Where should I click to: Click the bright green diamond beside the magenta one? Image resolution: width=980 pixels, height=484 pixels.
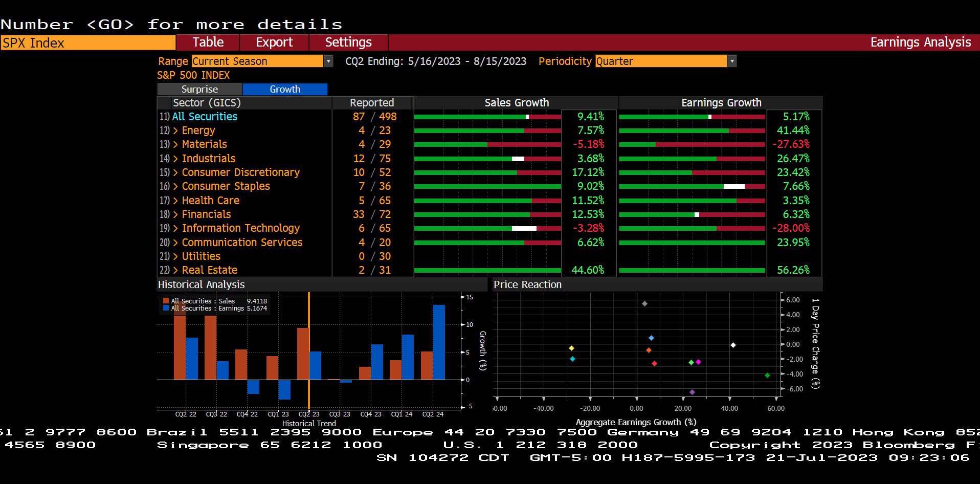click(x=691, y=363)
